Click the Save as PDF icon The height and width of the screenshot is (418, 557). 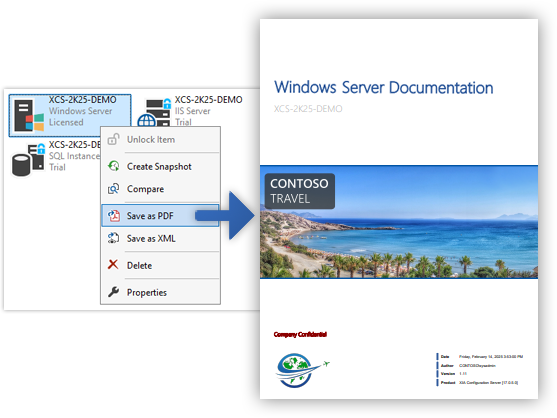[113, 216]
